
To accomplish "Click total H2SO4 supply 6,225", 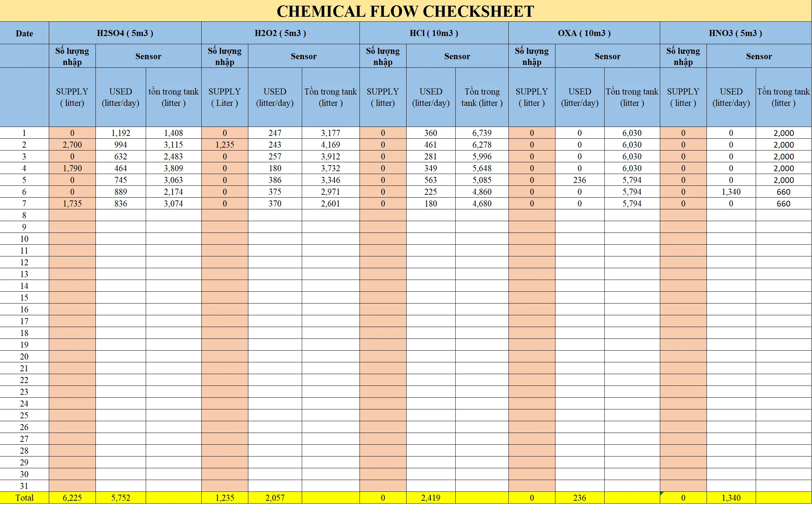I will (x=72, y=498).
